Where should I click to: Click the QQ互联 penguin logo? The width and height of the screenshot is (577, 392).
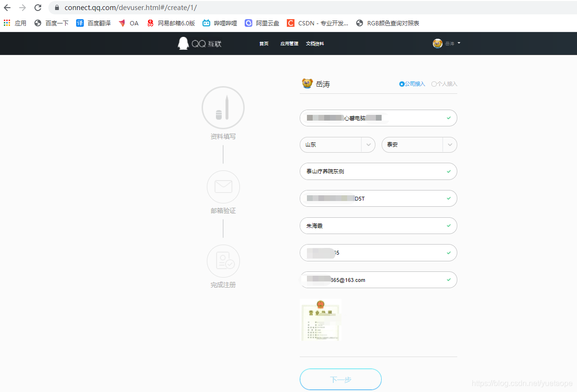(200, 44)
